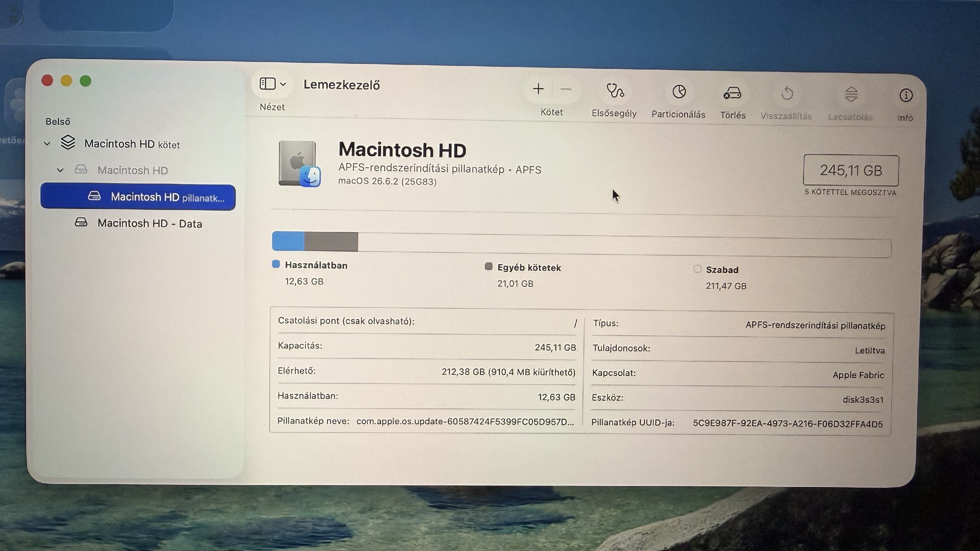Viewport: 980px width, 551px height.
Task: Click the stacked layers container icon
Action: click(x=68, y=143)
